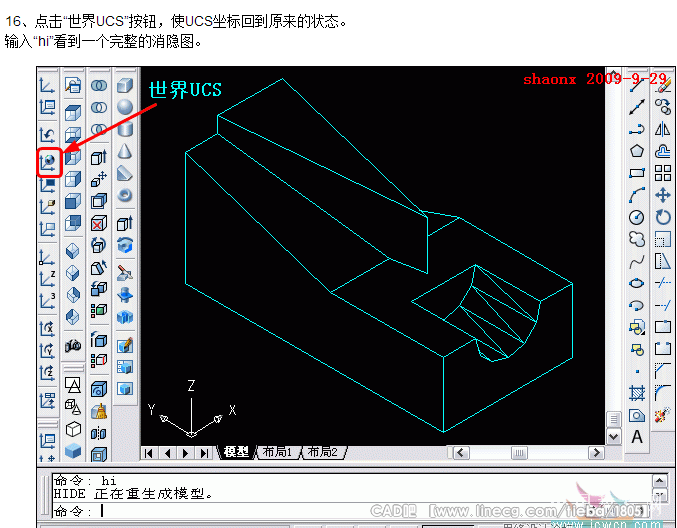Click the Intersect solids icon
The image size is (677, 528).
(x=99, y=129)
